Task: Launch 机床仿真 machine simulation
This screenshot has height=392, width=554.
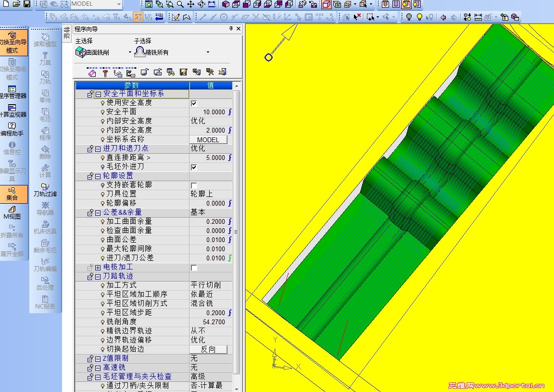Action: [46, 227]
